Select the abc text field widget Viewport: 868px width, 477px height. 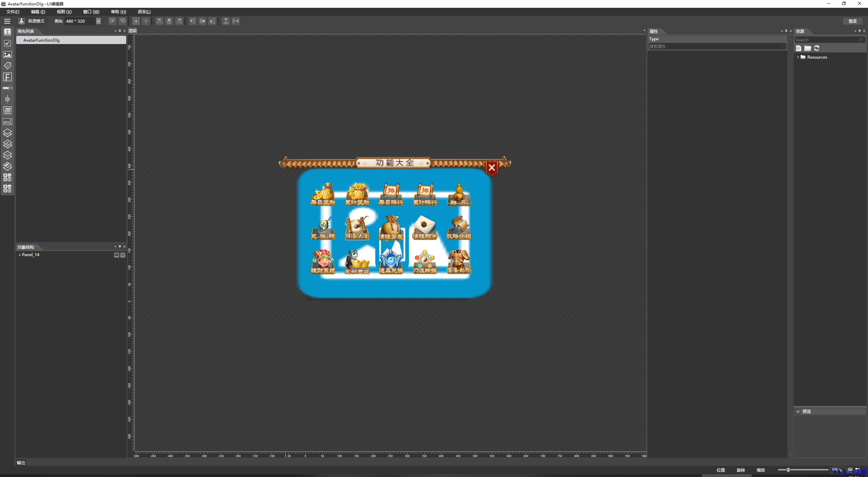7,122
